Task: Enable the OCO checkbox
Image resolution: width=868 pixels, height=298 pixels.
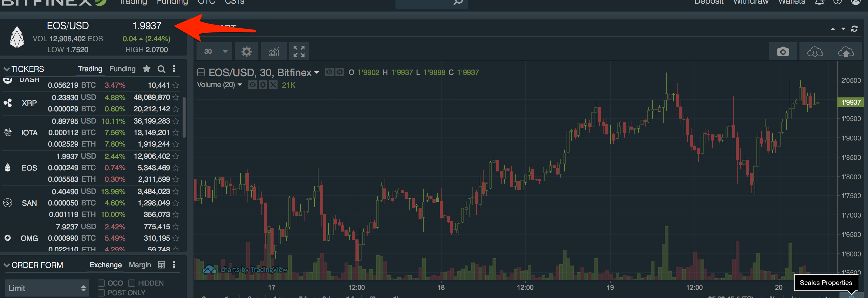Action: click(x=101, y=283)
